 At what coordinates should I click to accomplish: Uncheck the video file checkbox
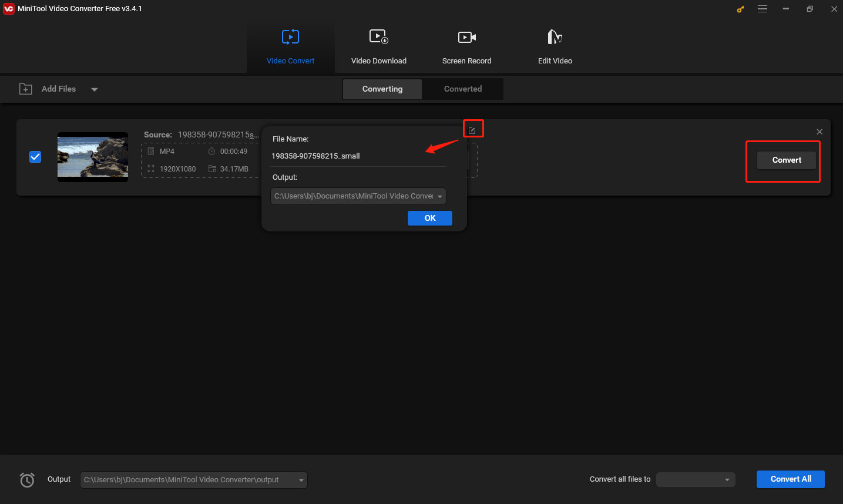35,157
